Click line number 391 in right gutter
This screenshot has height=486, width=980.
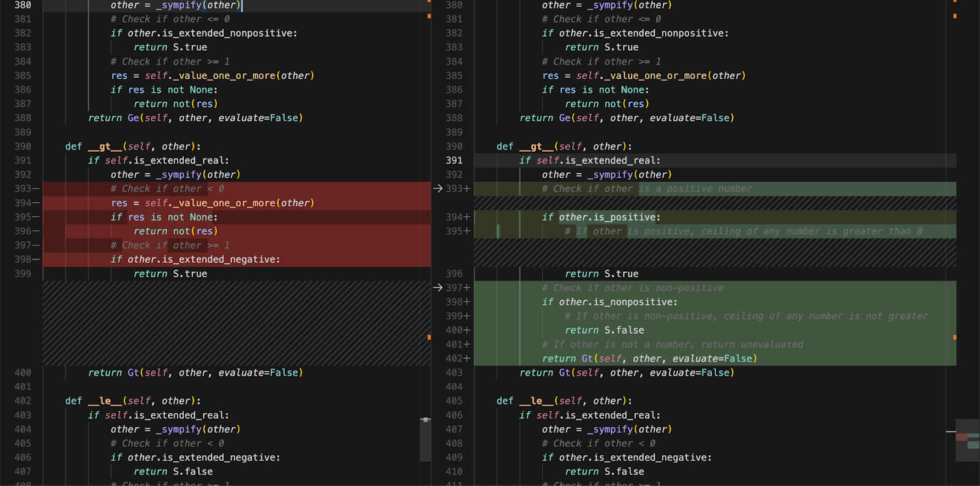tap(454, 160)
